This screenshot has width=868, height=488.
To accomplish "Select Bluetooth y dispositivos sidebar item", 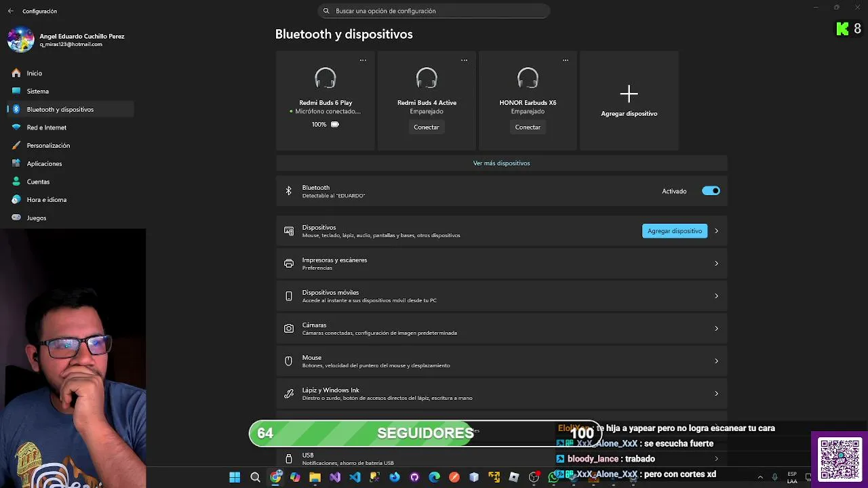I will [x=71, y=109].
